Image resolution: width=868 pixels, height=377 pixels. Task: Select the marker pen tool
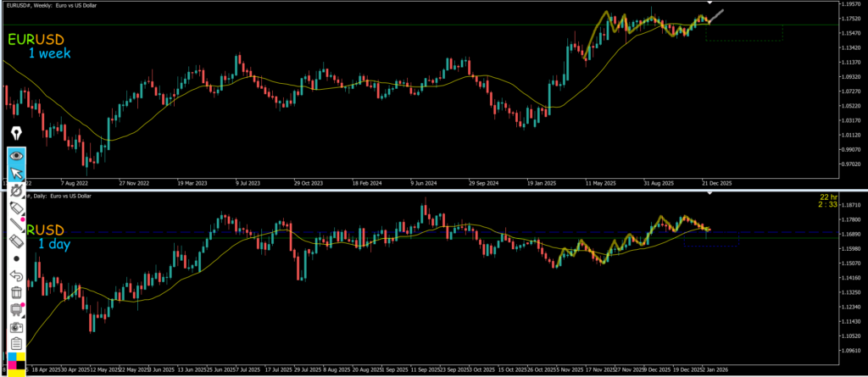(x=16, y=208)
